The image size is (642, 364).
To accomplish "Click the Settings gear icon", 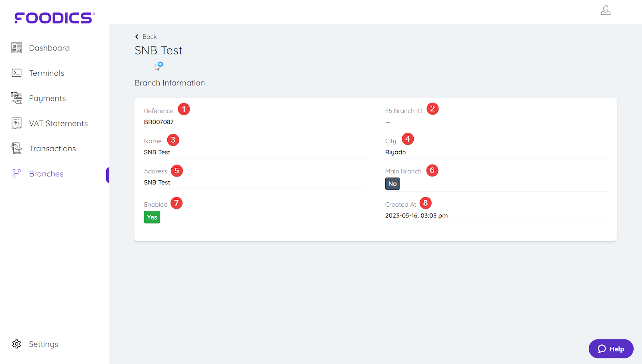I will pyautogui.click(x=16, y=344).
